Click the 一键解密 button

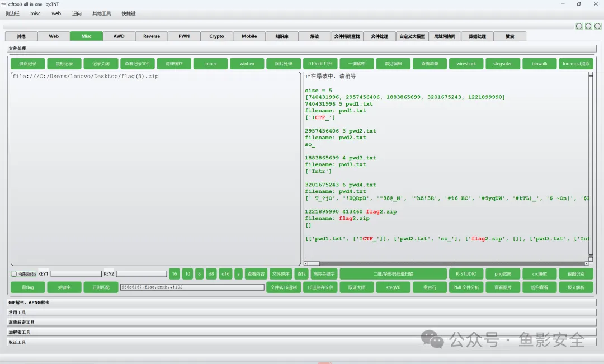(x=357, y=64)
